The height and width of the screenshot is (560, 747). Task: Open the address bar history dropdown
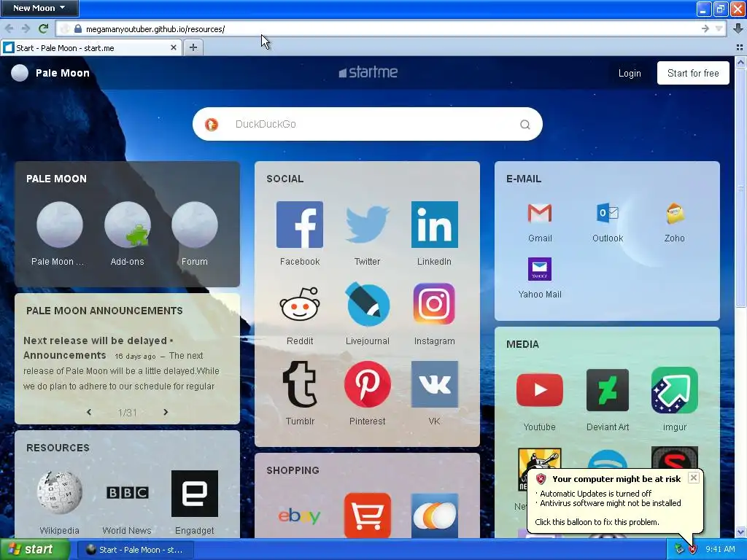[719, 29]
